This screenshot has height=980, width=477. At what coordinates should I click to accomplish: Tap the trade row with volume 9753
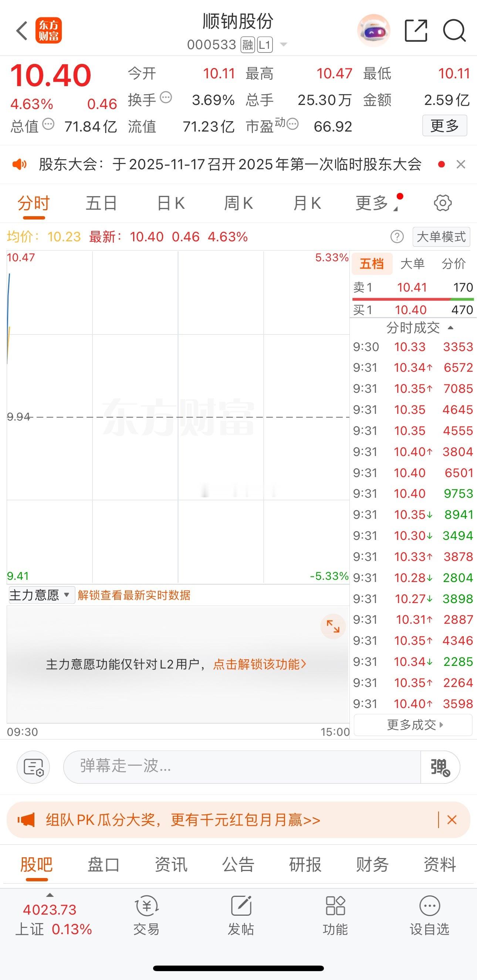tap(413, 493)
